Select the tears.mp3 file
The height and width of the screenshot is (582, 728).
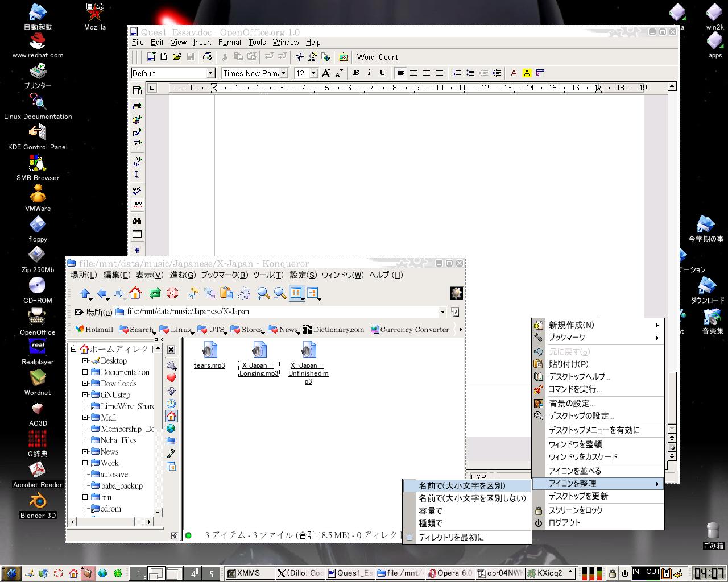pos(209,356)
